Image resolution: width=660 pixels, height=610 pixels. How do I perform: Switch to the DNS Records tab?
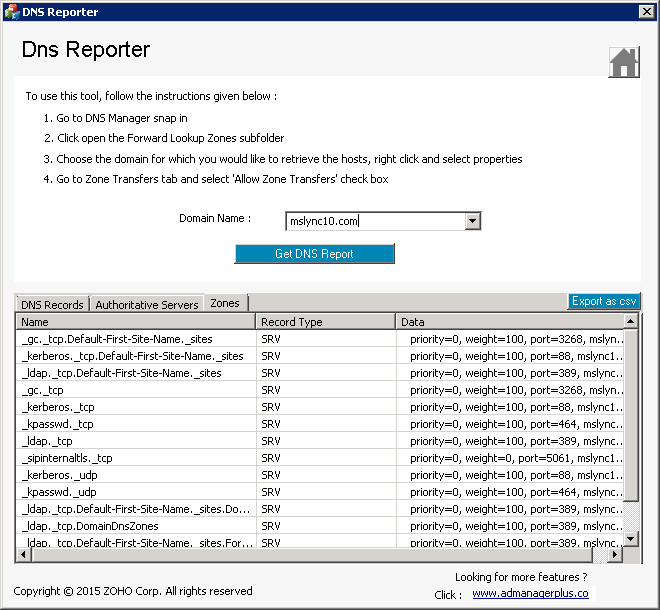[x=52, y=304]
